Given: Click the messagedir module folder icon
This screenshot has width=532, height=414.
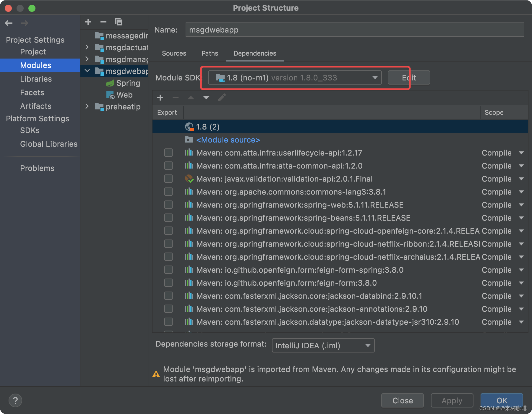Looking at the screenshot, I should tap(99, 36).
